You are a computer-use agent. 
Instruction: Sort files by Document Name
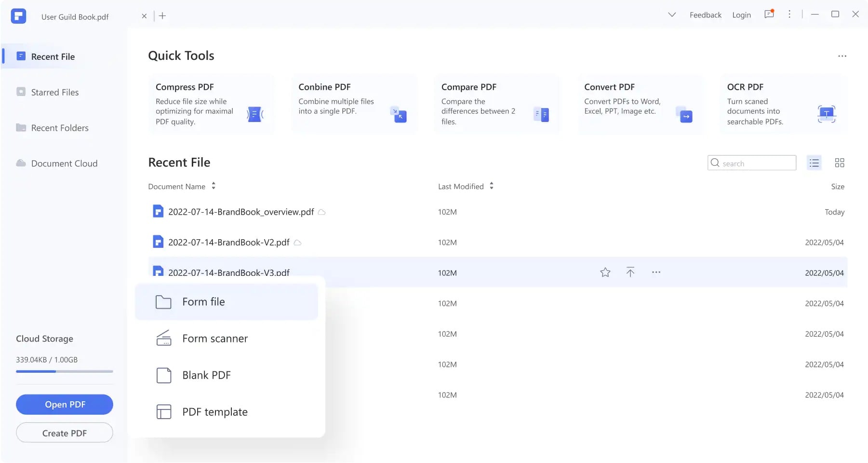tap(214, 186)
